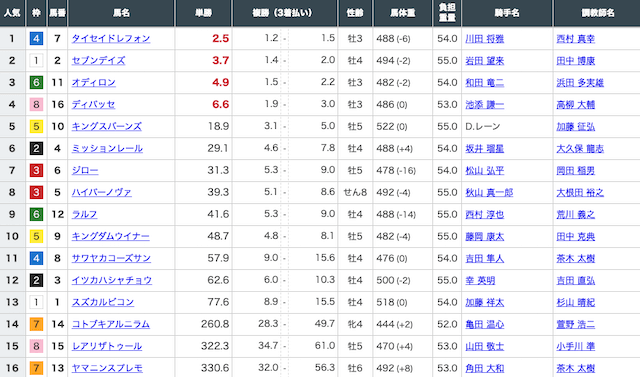This screenshot has height=377, width=640.
Task: Click green frame 6 badge beside オディロン
Action: (36, 82)
